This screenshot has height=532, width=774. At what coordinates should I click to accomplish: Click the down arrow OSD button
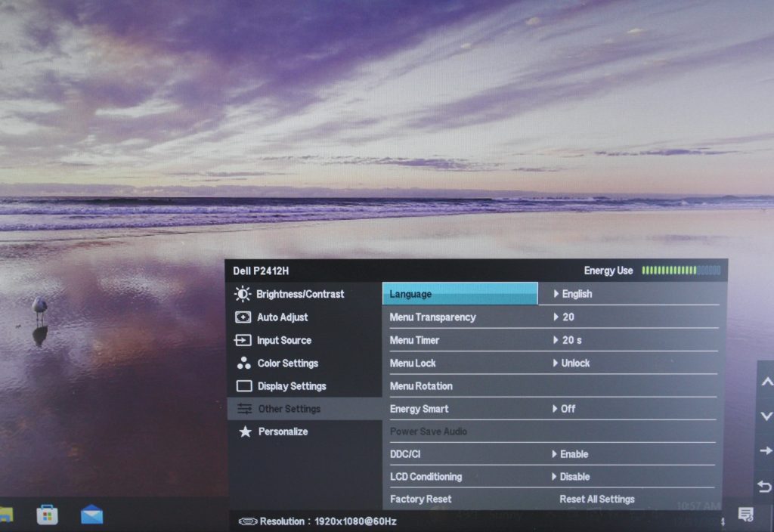766,416
